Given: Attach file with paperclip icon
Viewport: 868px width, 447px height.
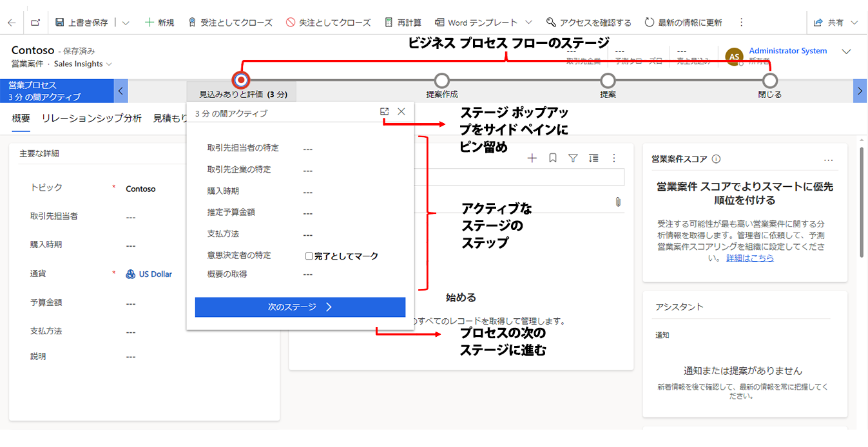Looking at the screenshot, I should pyautogui.click(x=617, y=202).
